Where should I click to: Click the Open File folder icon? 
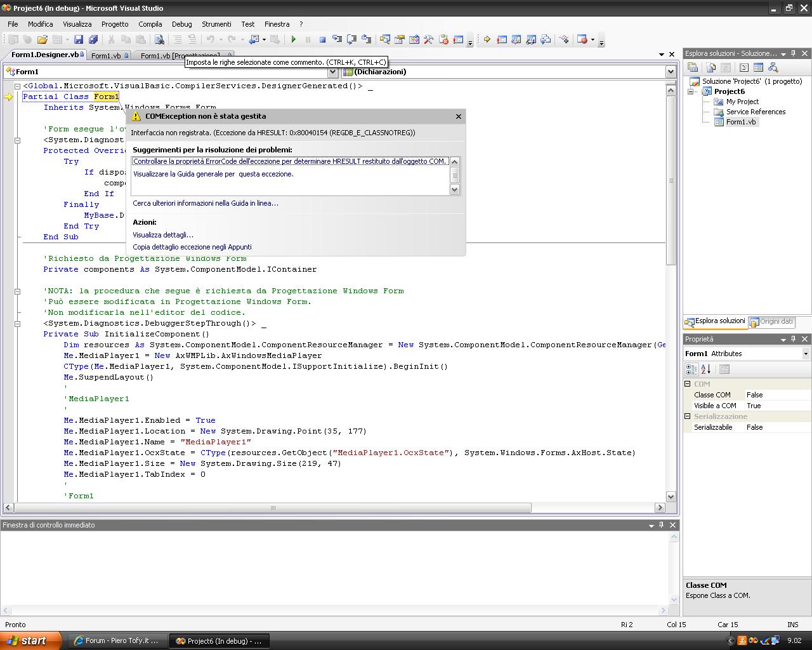42,39
